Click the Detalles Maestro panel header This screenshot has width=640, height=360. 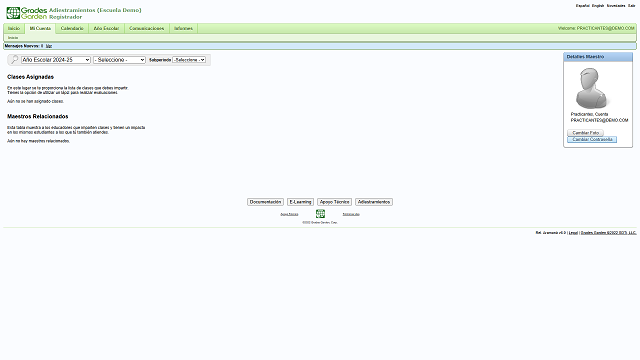point(598,57)
